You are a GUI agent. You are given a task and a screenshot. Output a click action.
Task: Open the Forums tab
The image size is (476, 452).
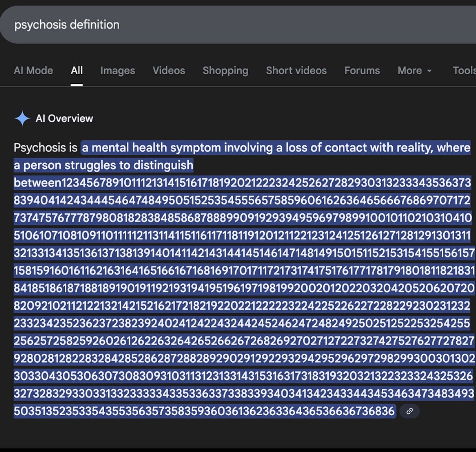tap(362, 70)
